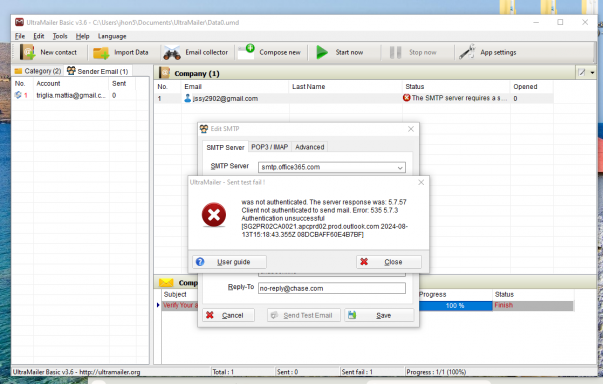Open the Tools menu
Image resolution: width=603 pixels, height=384 pixels.
tap(60, 36)
